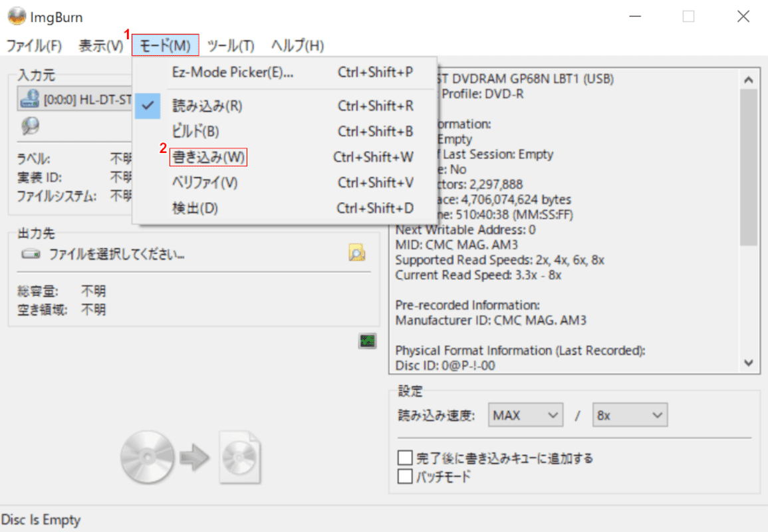This screenshot has height=532, width=768.
Task: Open the source drive selection dropdown
Action: click(74, 100)
